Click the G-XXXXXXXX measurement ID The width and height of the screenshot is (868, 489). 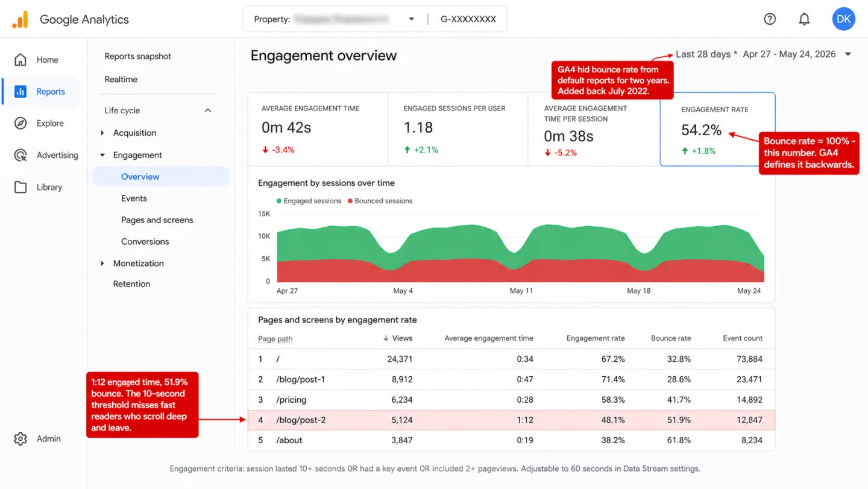pyautogui.click(x=468, y=19)
